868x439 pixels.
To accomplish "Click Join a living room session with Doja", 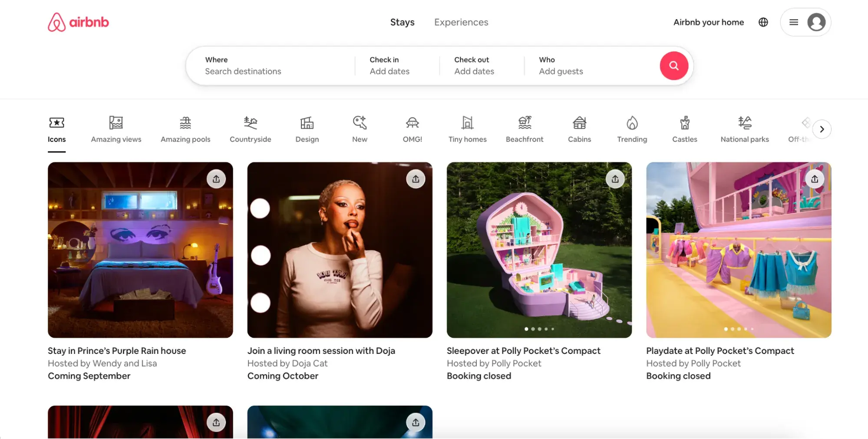I will point(321,351).
